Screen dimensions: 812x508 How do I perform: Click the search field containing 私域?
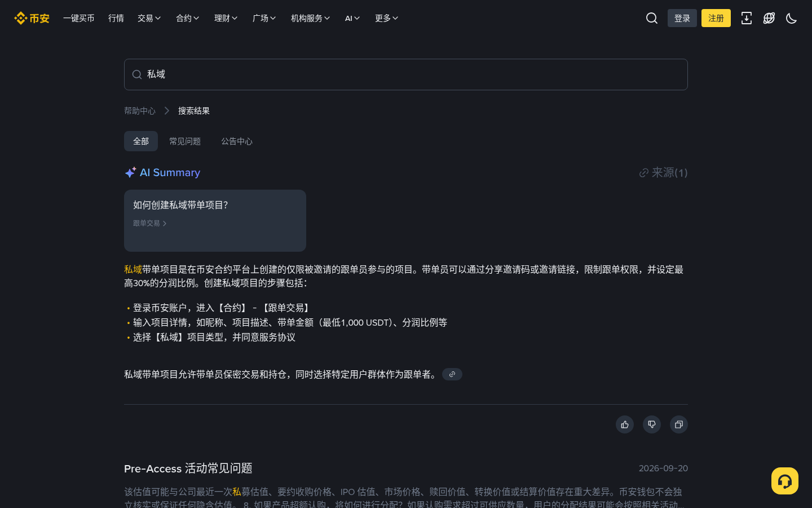tap(406, 75)
